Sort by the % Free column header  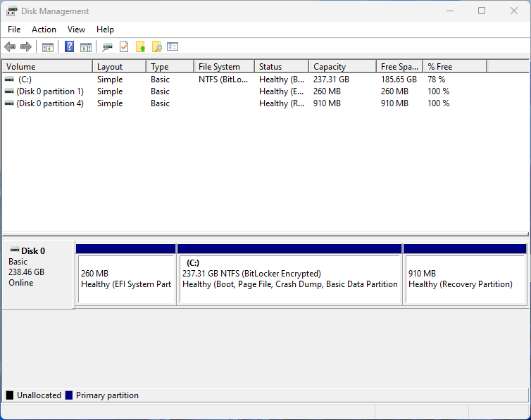[455, 67]
